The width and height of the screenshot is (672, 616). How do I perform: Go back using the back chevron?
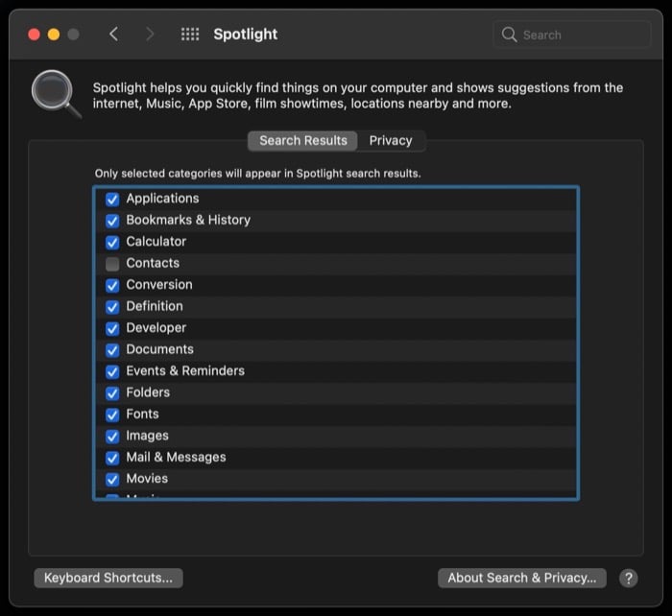pos(113,34)
